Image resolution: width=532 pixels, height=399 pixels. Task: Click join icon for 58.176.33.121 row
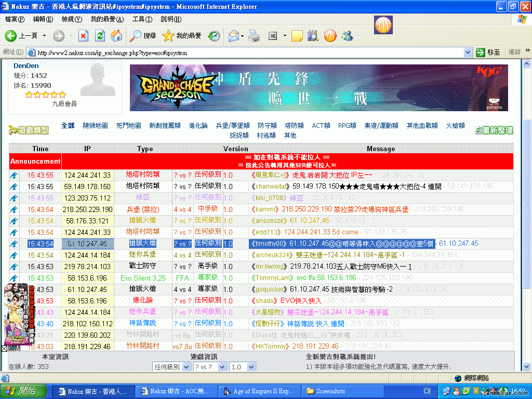pos(14,221)
